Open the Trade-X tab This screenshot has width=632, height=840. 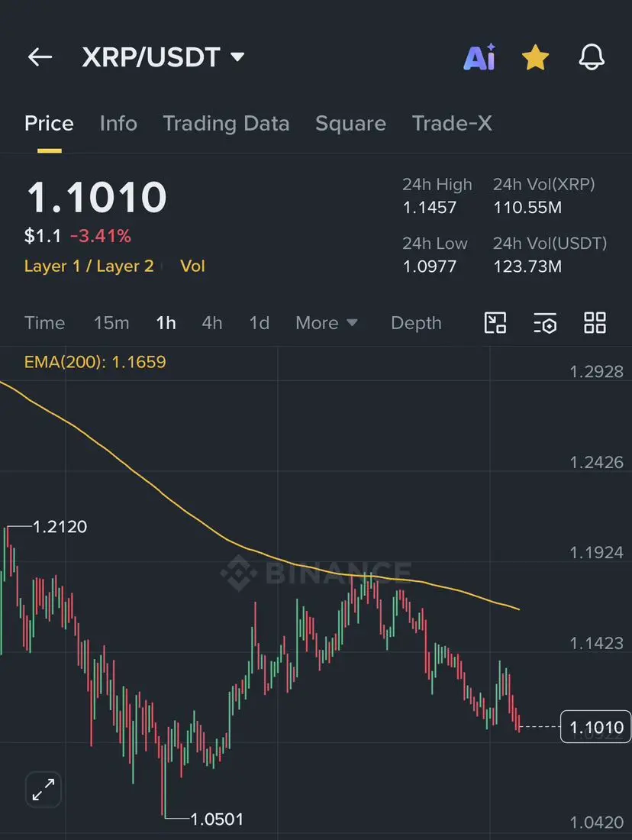[452, 124]
